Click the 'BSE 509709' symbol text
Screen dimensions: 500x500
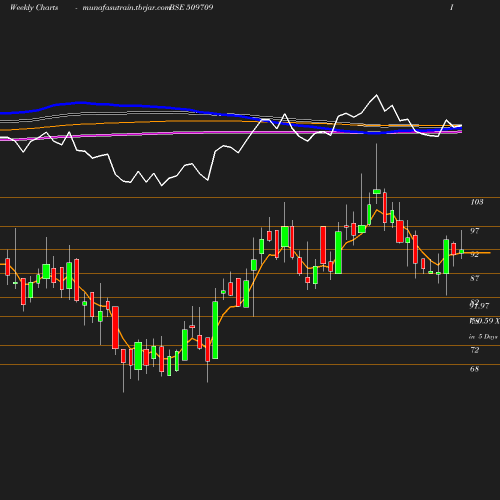coord(191,8)
